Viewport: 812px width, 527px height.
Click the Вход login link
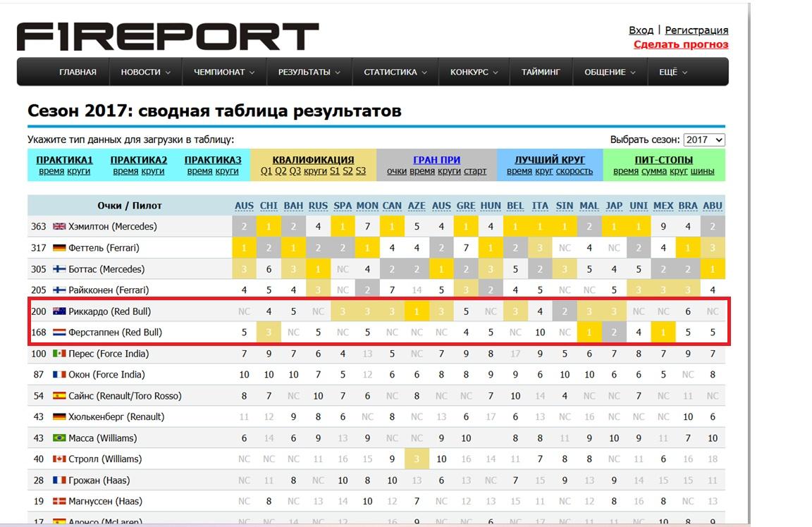click(x=641, y=30)
